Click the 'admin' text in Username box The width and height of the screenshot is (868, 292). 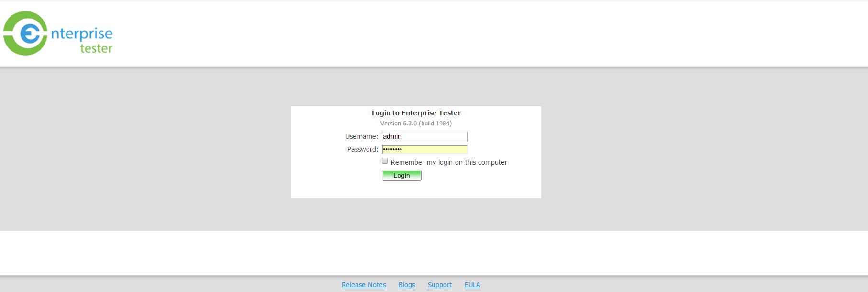[x=392, y=136]
